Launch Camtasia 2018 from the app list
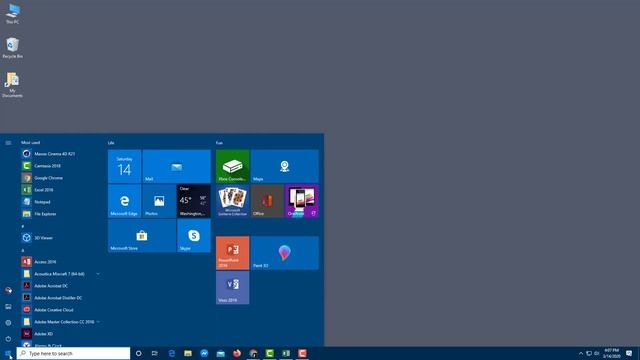Viewport: 640px width, 360px height. [60, 166]
